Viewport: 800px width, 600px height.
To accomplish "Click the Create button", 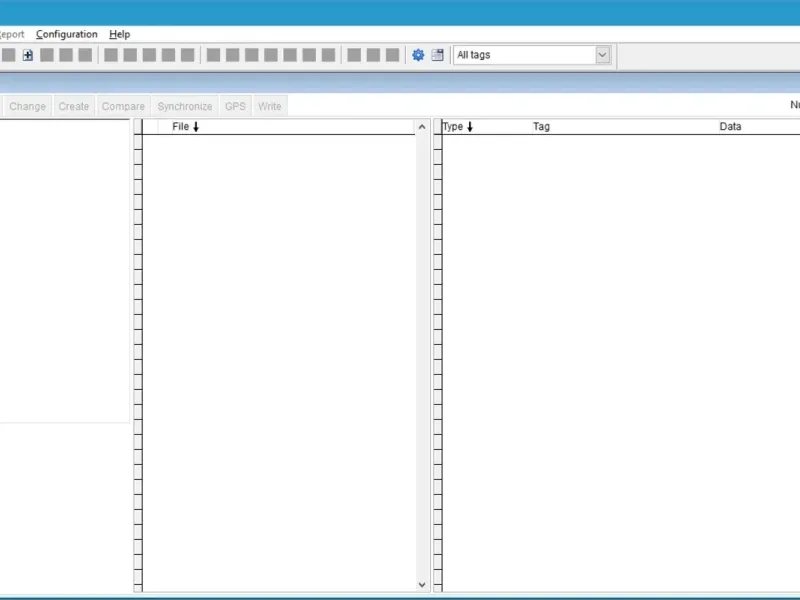I will [73, 106].
